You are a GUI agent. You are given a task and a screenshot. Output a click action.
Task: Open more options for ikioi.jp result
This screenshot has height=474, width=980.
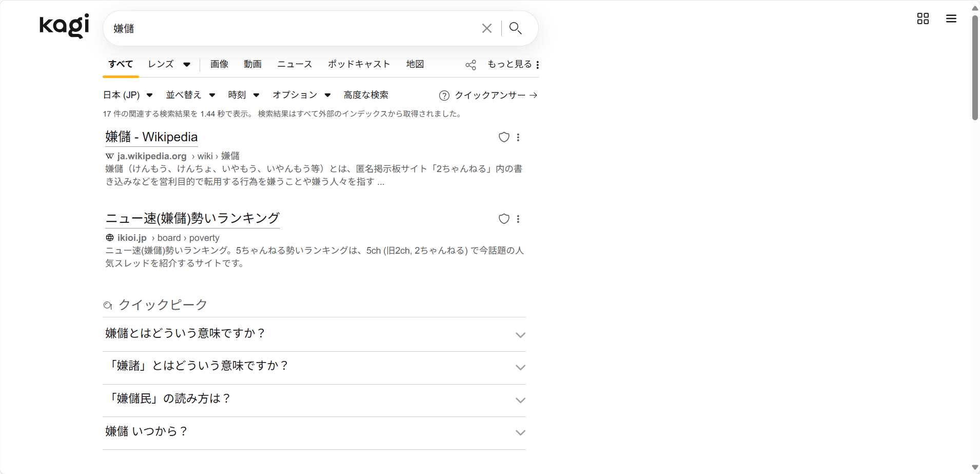pyautogui.click(x=518, y=219)
